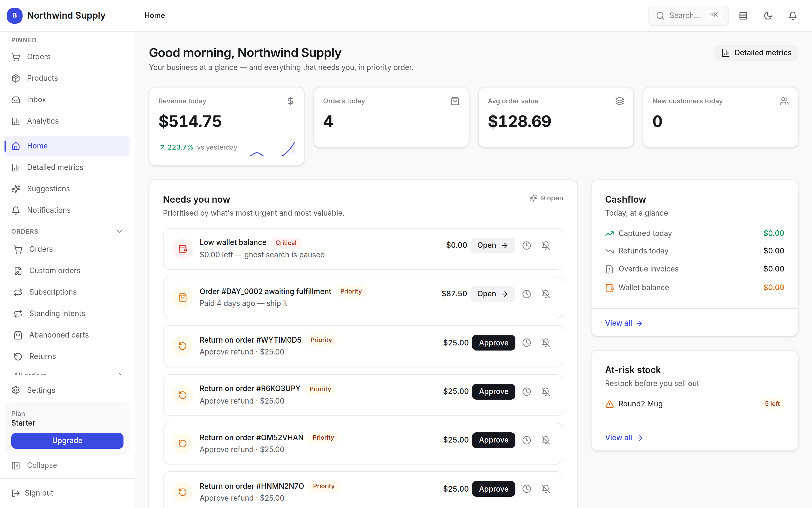Snooze the Low wallet balance item
This screenshot has height=508, width=812.
pos(526,245)
